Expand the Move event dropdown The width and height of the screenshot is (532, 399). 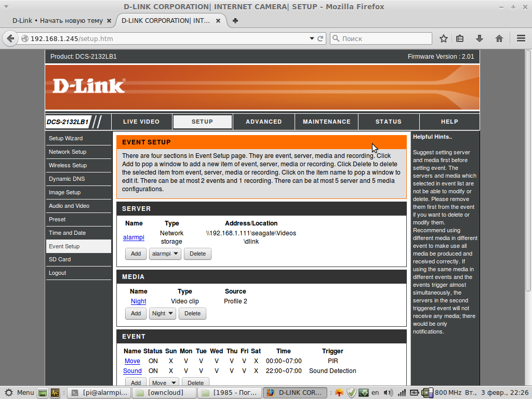coord(164,382)
